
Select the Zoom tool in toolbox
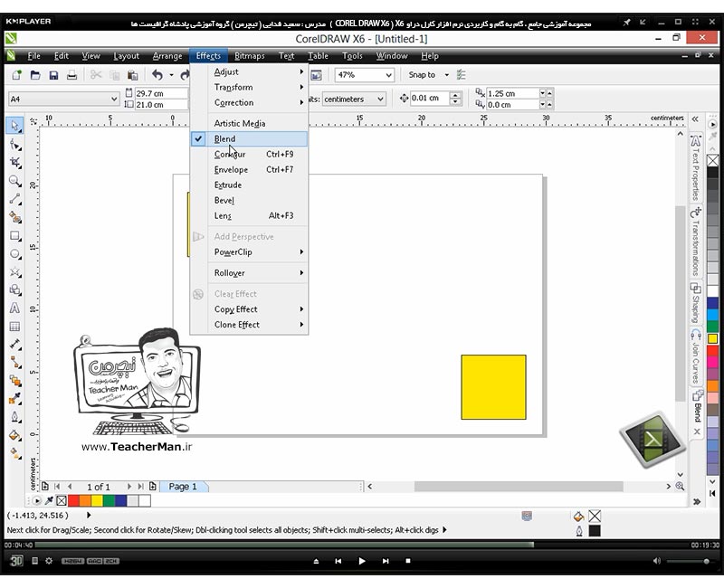(14, 181)
